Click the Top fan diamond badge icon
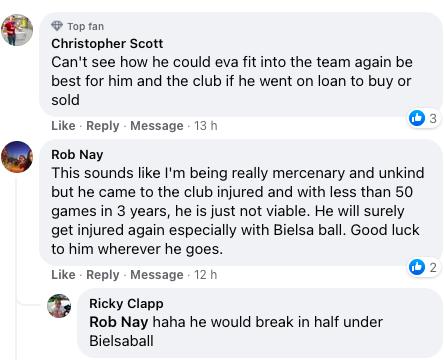The width and height of the screenshot is (444, 360). click(x=57, y=26)
